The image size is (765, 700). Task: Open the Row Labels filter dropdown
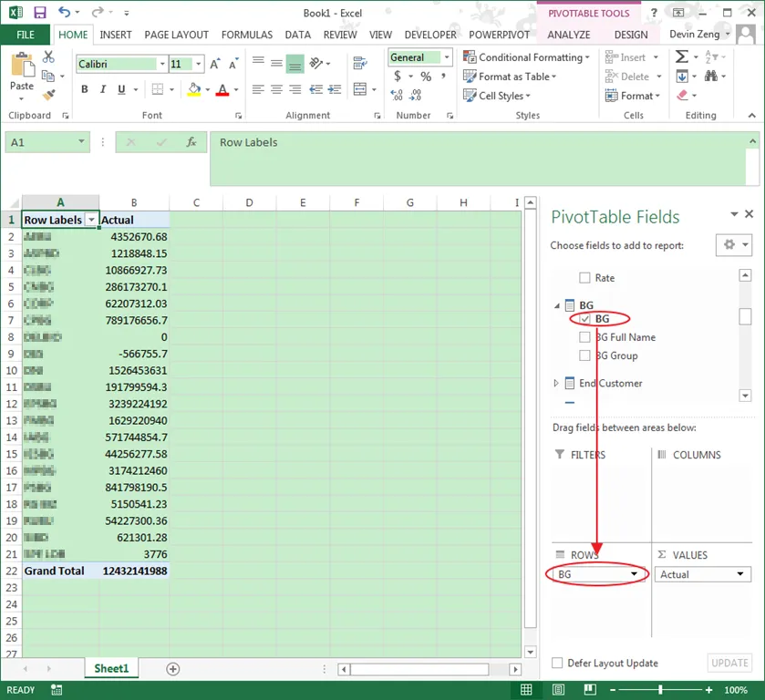91,220
